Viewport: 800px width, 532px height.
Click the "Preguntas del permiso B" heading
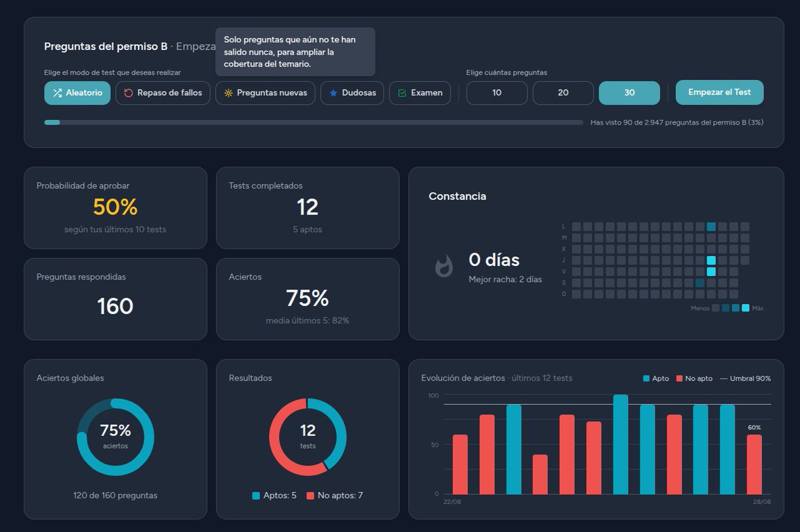[x=106, y=47]
